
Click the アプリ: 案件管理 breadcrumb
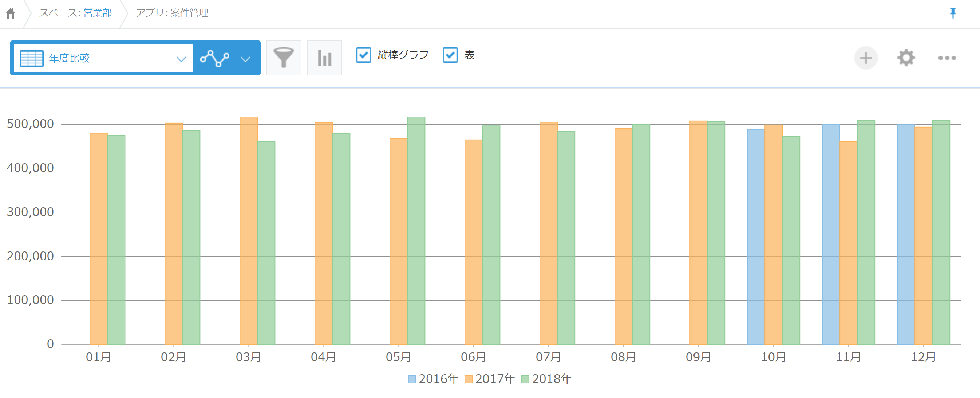pos(172,13)
